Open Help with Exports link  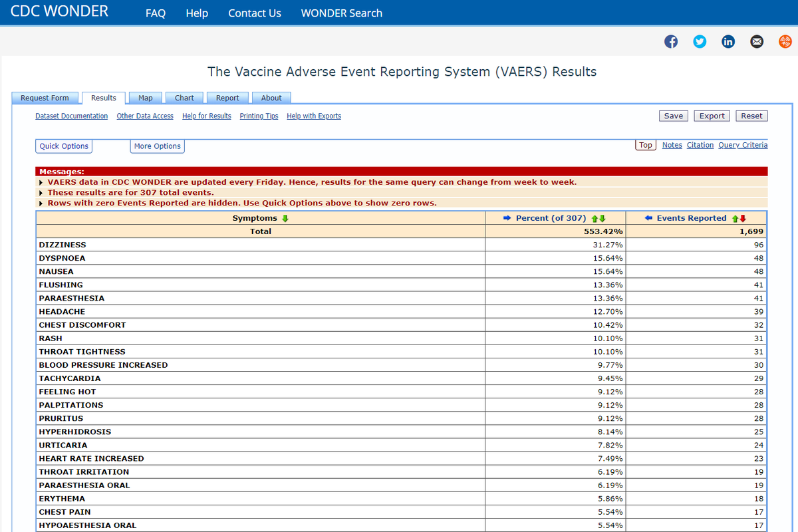(x=314, y=116)
